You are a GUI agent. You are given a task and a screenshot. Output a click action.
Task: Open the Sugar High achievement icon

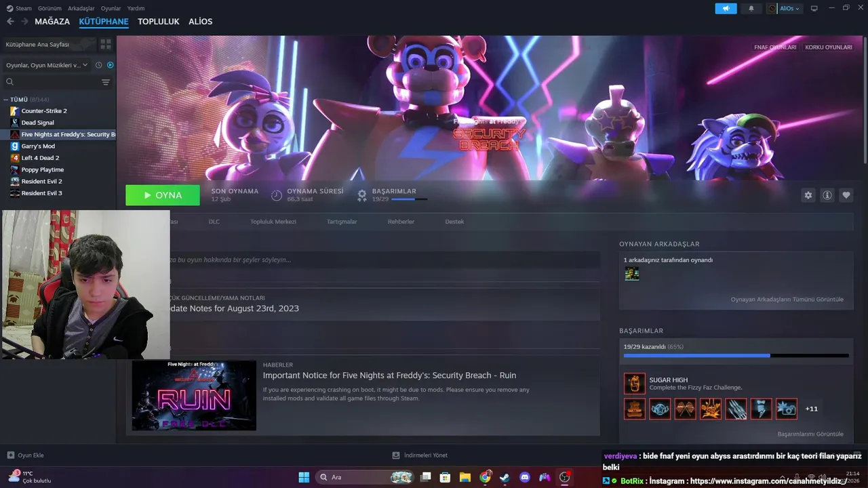coord(635,384)
